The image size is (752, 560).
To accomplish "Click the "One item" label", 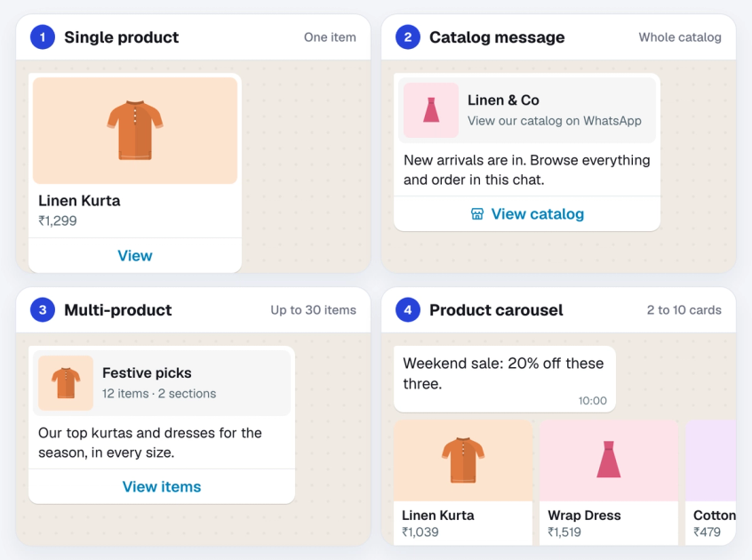I will tap(330, 37).
